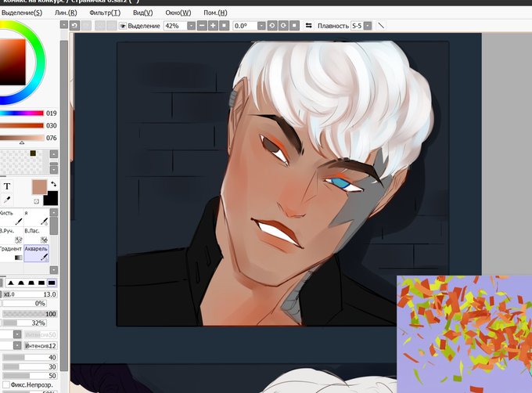Select the В.Руч. selection pen tool
The width and height of the screenshot is (532, 393).
coord(12,235)
